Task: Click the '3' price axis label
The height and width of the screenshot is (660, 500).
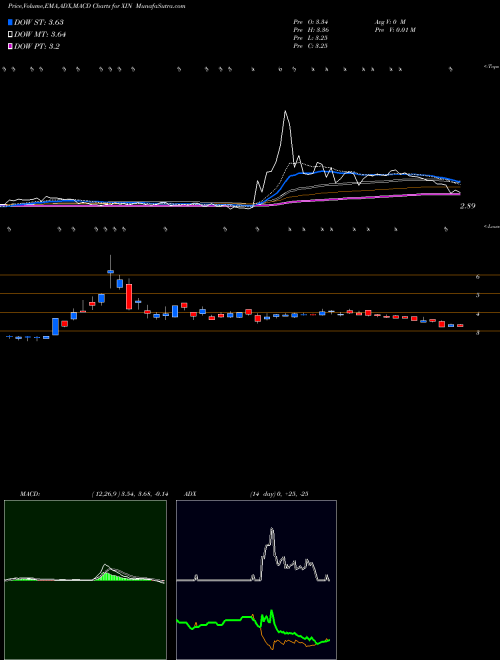Action: pyautogui.click(x=478, y=333)
